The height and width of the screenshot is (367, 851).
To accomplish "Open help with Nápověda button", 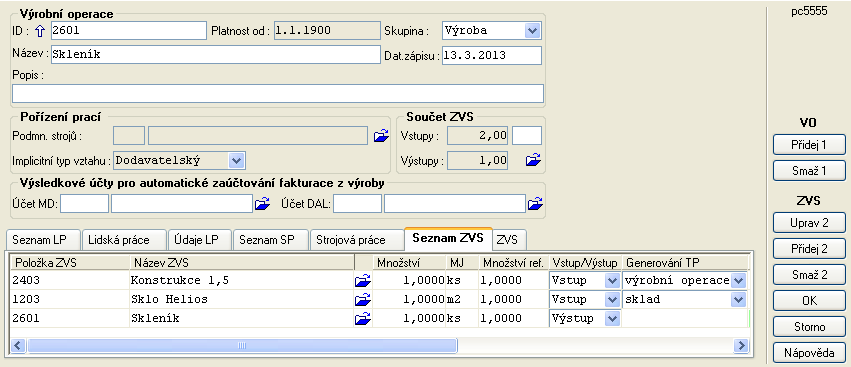I will (x=809, y=353).
